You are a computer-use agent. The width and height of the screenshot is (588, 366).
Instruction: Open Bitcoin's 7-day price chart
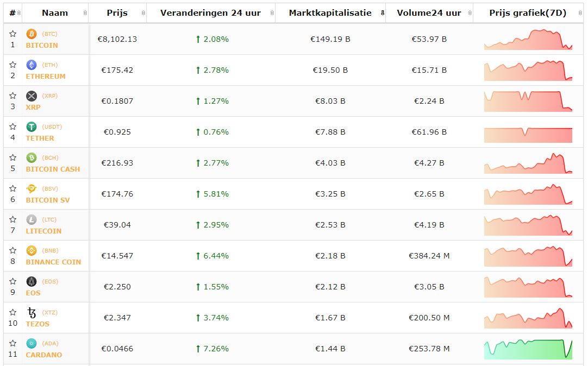coord(528,40)
